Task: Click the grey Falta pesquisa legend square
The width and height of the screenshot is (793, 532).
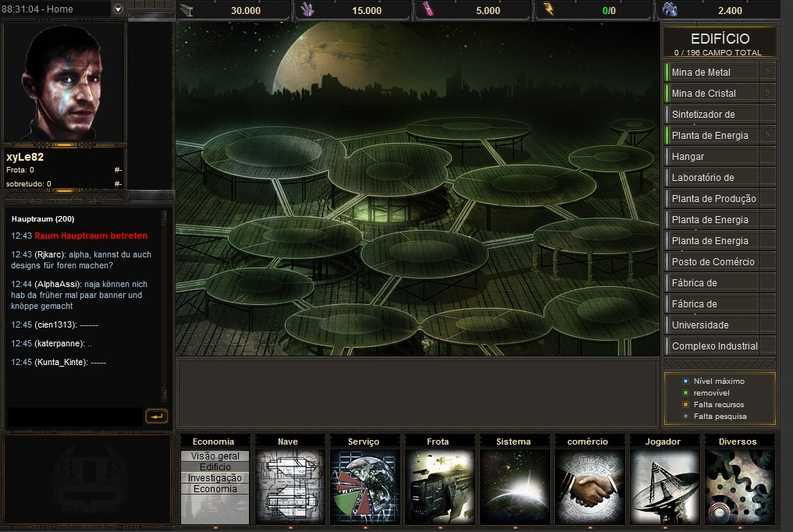Action: point(686,417)
